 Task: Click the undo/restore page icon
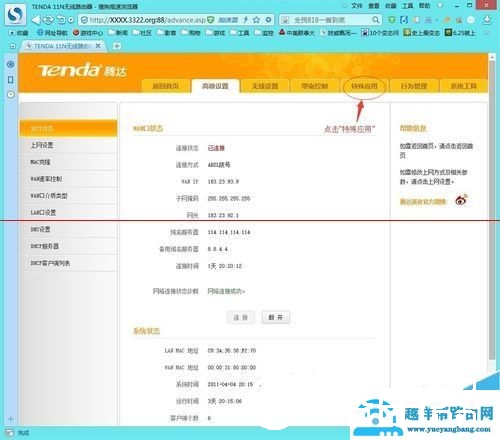click(x=61, y=20)
